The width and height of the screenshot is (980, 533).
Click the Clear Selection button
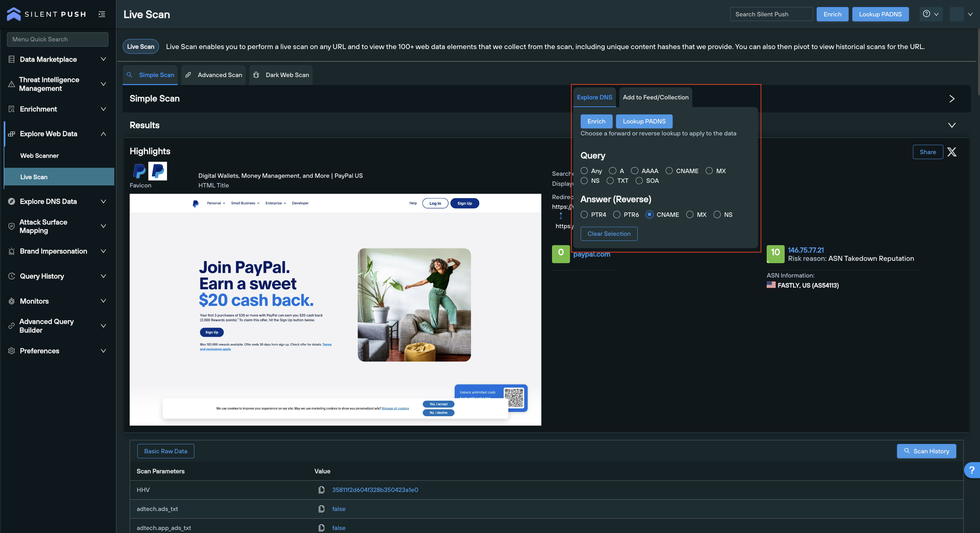point(609,234)
